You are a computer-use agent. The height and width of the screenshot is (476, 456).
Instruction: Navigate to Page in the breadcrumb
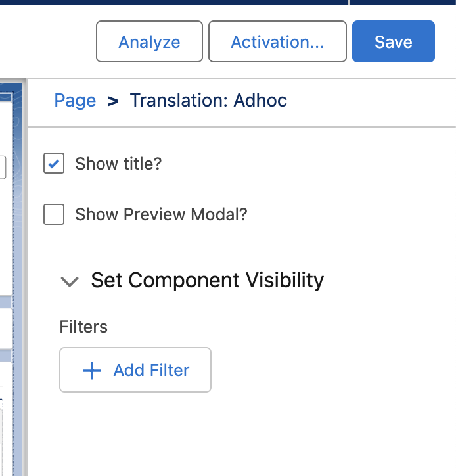pyautogui.click(x=75, y=101)
